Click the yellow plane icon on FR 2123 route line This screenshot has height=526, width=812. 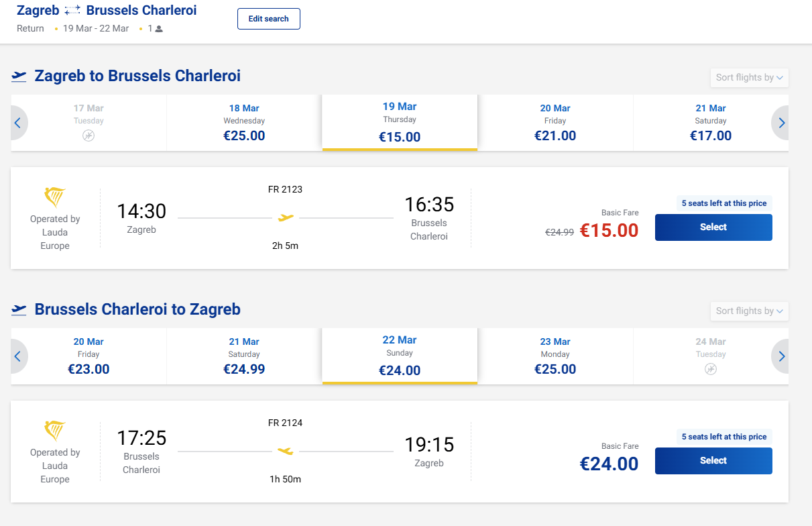pyautogui.click(x=286, y=217)
